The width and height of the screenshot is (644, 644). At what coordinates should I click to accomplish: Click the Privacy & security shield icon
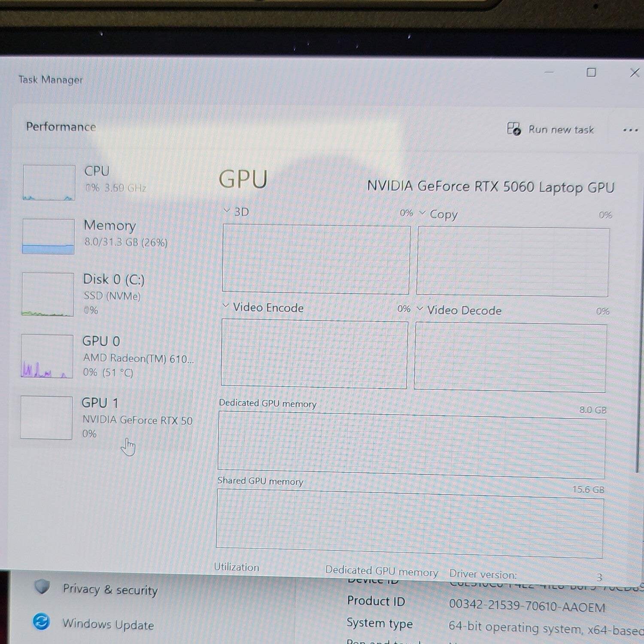(x=42, y=586)
